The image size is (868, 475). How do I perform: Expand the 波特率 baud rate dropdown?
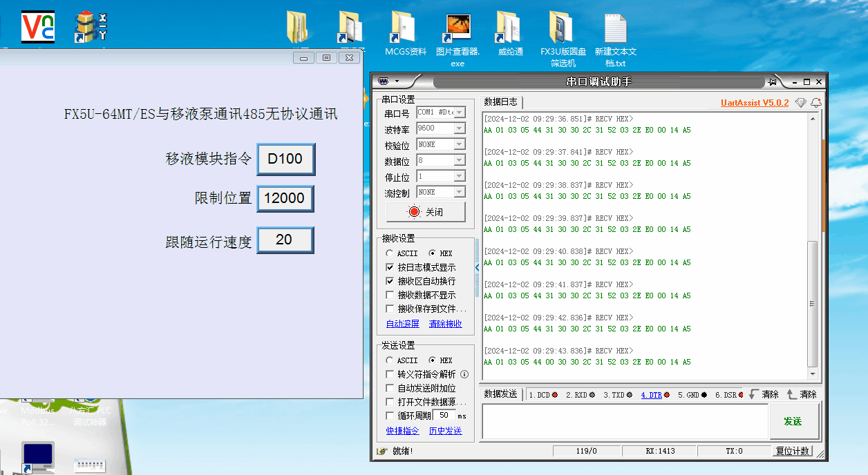(460, 128)
